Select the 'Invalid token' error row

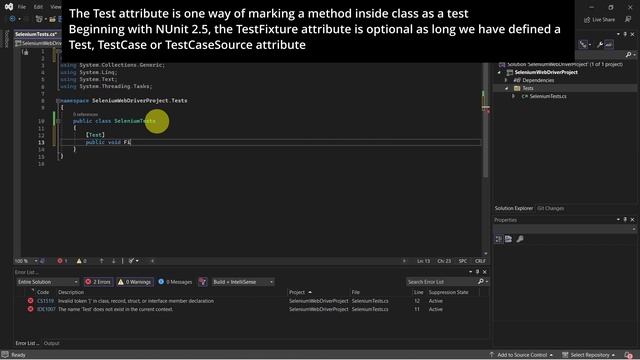click(x=251, y=301)
